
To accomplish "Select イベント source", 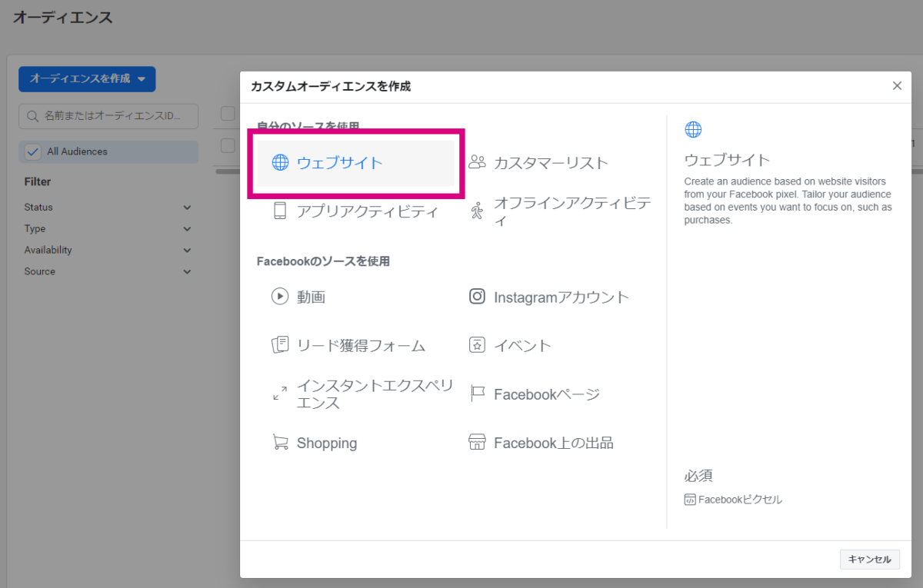I will click(511, 345).
